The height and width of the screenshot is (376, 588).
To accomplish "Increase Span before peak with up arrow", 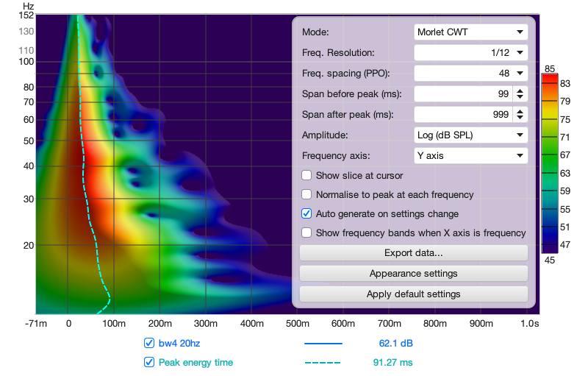I will [x=520, y=91].
